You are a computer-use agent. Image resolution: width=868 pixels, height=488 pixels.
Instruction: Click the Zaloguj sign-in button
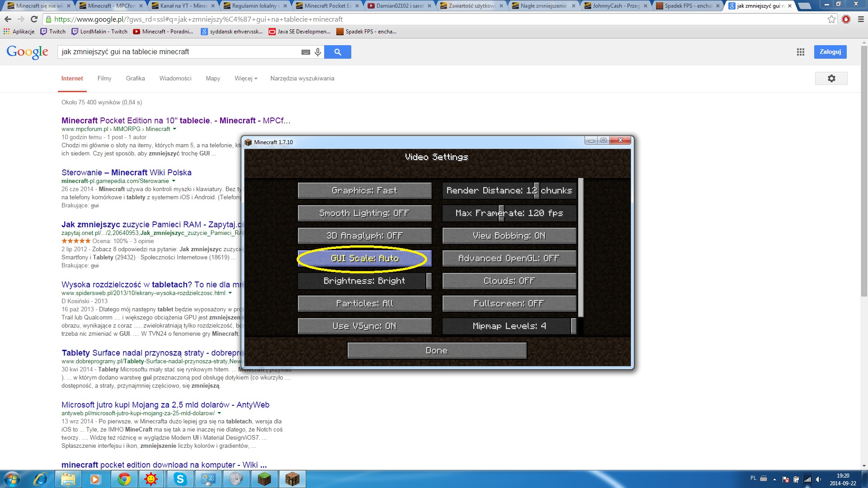coord(830,52)
